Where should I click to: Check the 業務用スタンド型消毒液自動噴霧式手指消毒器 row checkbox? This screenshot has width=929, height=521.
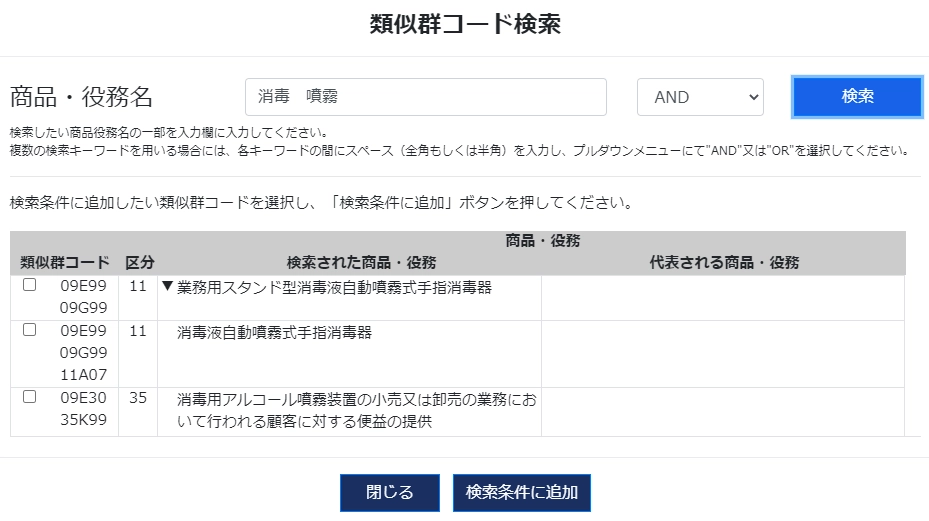pyautogui.click(x=30, y=285)
